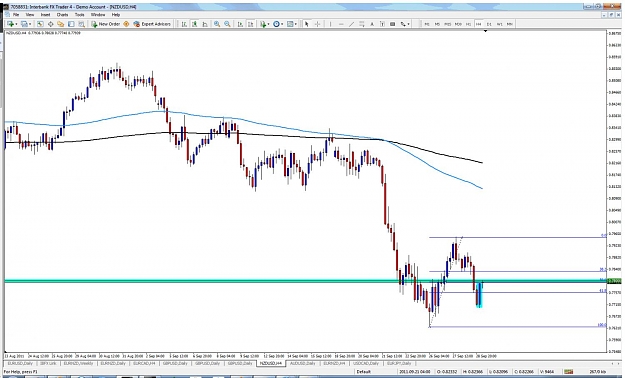Select the Arrows objects tool
625x378 pixels.
click(x=403, y=24)
